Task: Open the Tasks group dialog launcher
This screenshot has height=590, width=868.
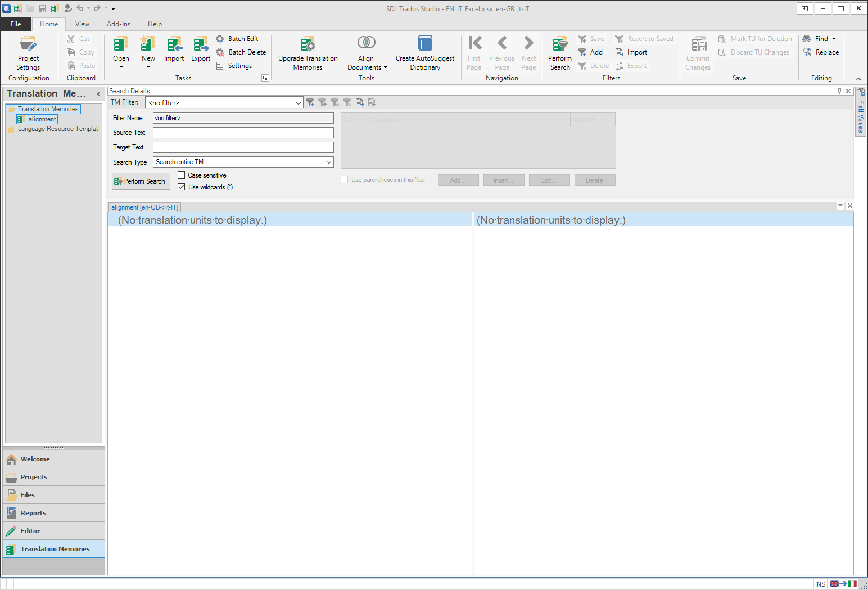Action: click(x=265, y=78)
